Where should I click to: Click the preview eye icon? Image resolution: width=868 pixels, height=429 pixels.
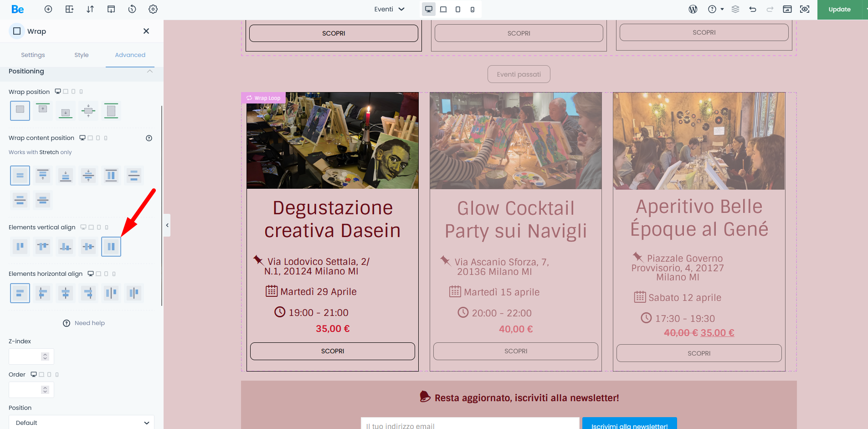pyautogui.click(x=805, y=9)
